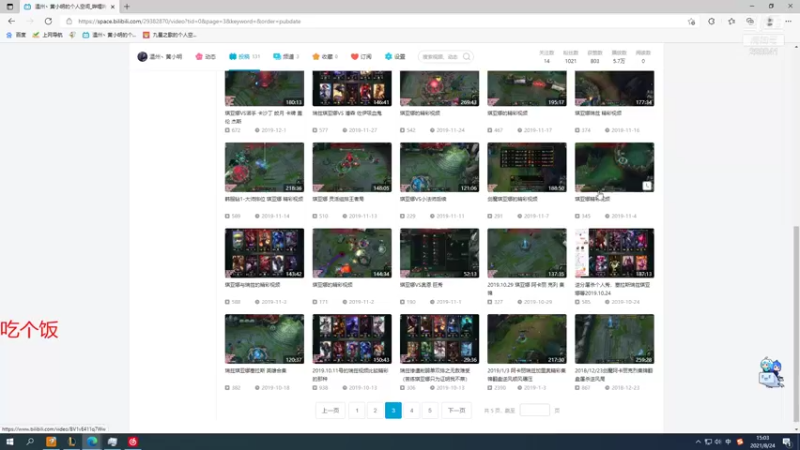Screen dimensions: 800x450
Task: Open thumbnail of video with duration 137:35
Action: tap(527, 253)
